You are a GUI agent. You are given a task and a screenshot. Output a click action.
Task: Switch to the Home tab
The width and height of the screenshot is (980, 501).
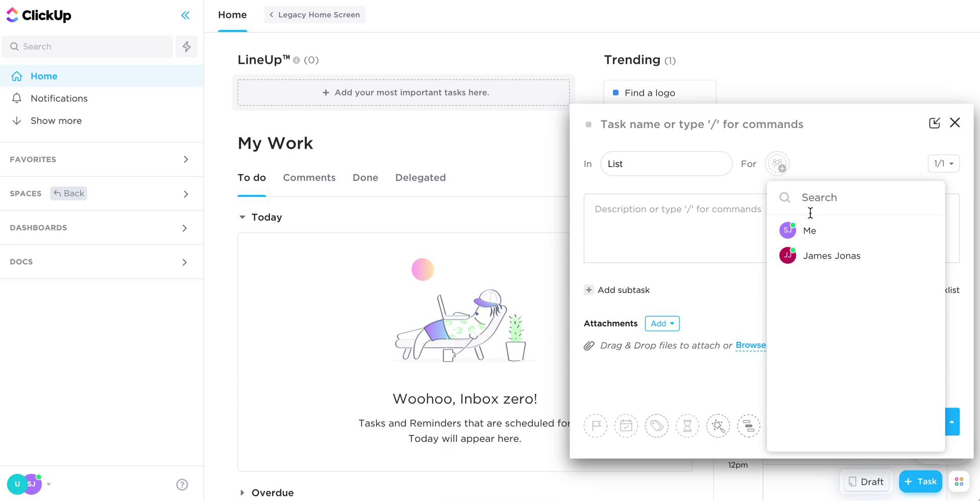click(x=232, y=15)
